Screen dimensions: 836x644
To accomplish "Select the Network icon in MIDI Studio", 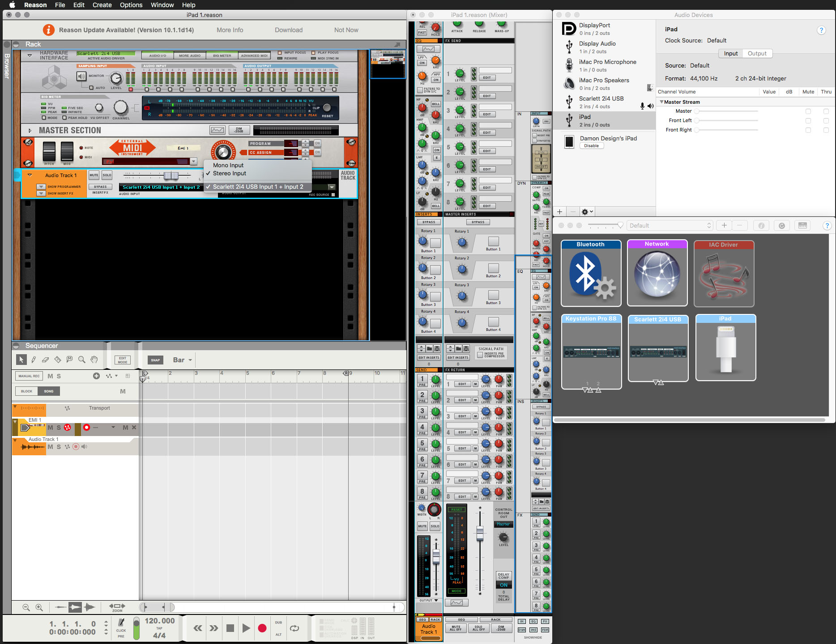I will [x=657, y=273].
